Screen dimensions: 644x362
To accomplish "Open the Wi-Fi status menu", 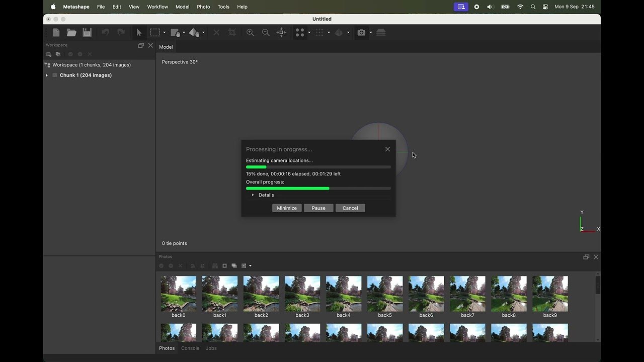I will 520,7.
